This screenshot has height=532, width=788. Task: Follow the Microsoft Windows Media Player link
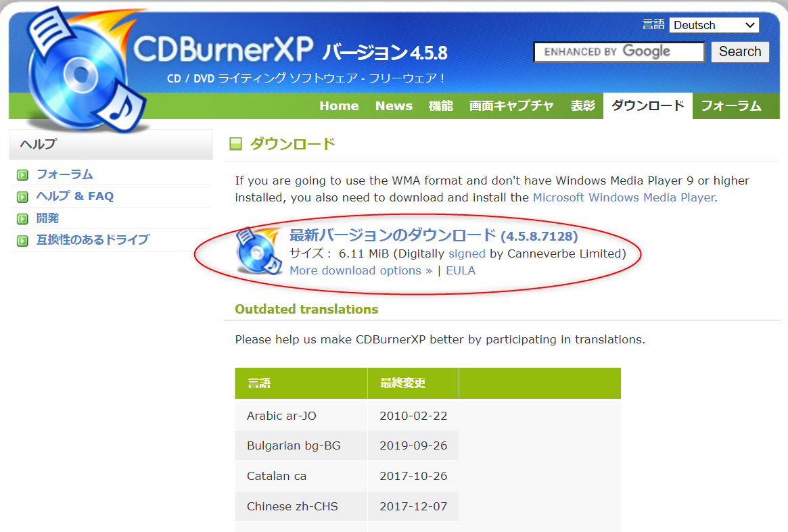click(624, 197)
